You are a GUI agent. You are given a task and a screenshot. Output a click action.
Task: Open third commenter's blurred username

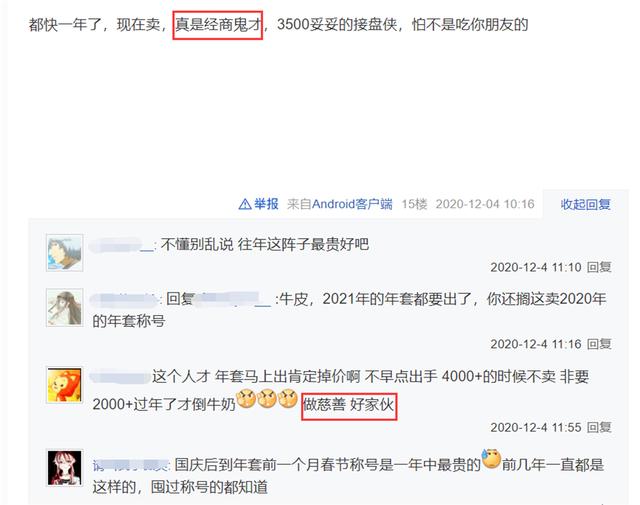point(120,376)
